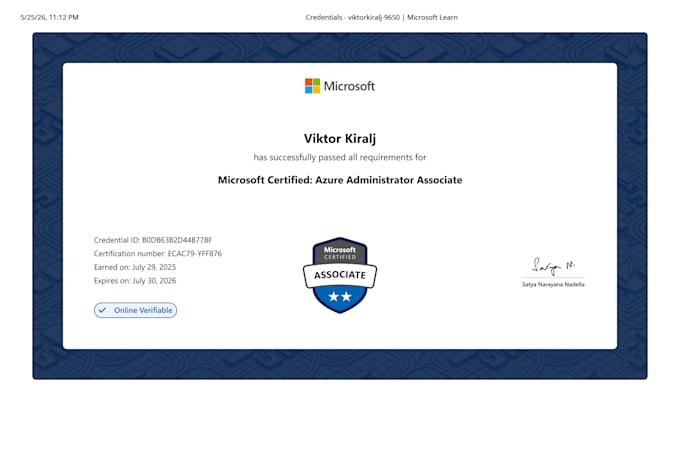The image size is (680, 459).
Task: Click the Satya Narayana Nadella printed name
Action: pos(553,285)
